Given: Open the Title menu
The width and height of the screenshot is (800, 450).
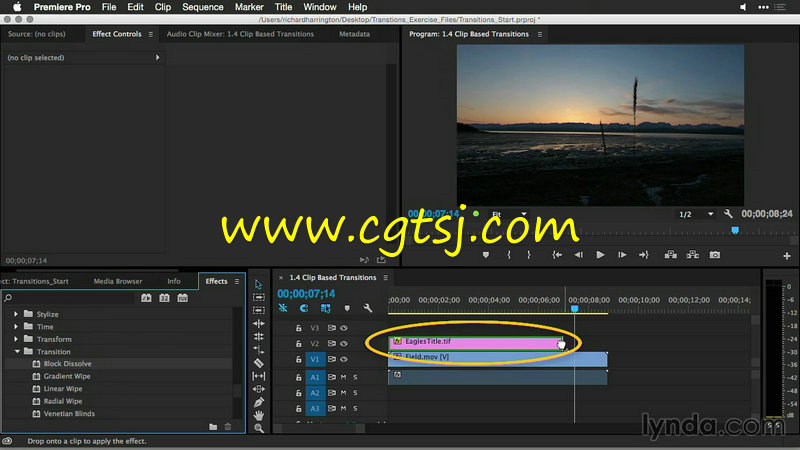Looking at the screenshot, I should pyautogui.click(x=283, y=7).
